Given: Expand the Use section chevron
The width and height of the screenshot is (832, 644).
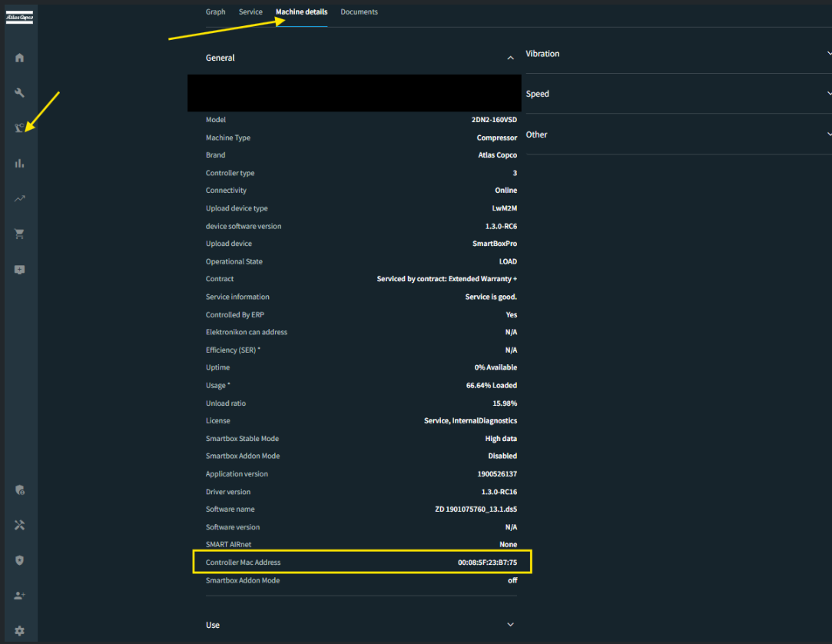Looking at the screenshot, I should 510,624.
